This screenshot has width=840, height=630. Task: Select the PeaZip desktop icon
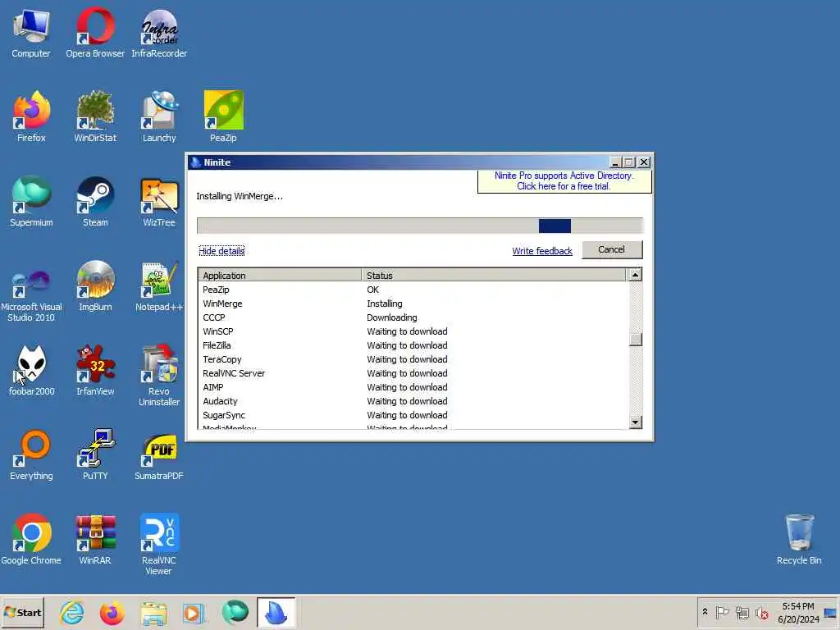pos(223,116)
